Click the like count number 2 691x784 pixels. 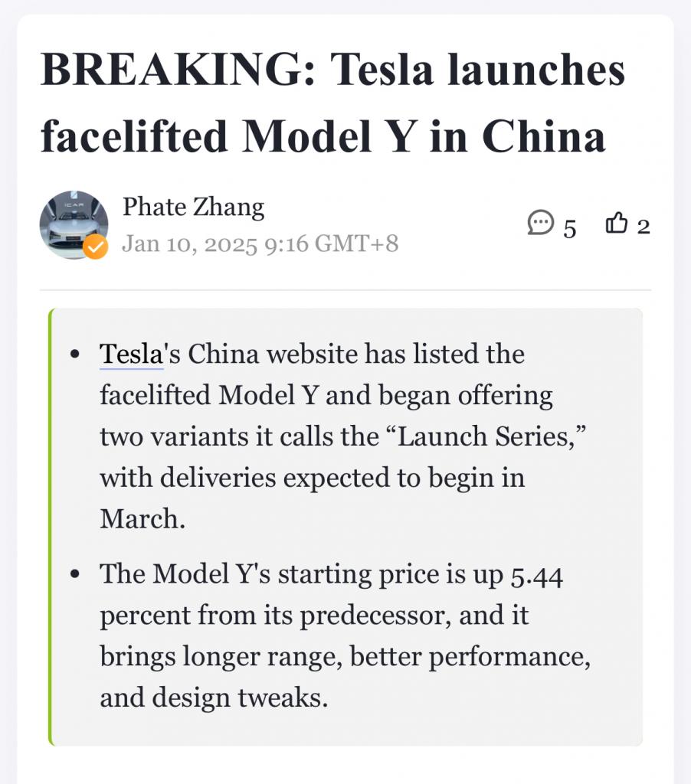tap(644, 227)
